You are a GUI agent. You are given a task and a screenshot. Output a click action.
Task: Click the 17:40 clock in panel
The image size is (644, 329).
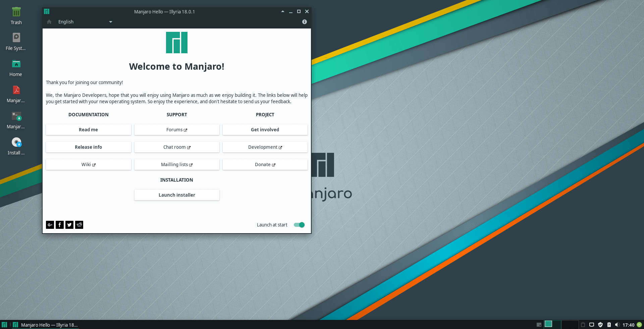click(x=628, y=325)
